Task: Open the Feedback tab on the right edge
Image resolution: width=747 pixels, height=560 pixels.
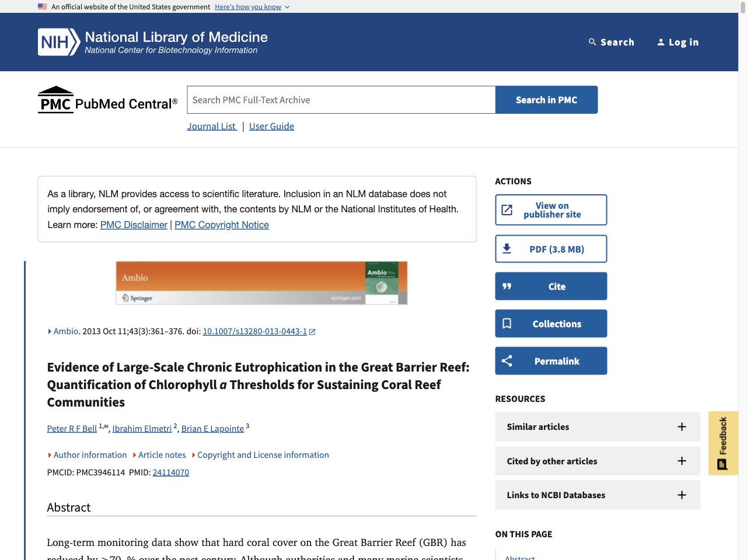Action: click(723, 443)
